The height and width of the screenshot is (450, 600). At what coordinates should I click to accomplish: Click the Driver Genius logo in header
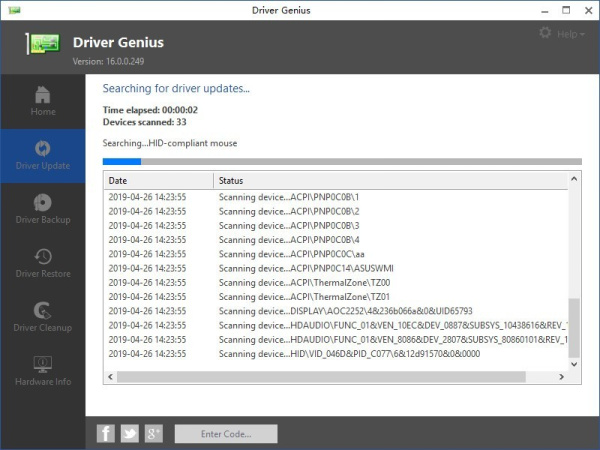click(x=43, y=44)
